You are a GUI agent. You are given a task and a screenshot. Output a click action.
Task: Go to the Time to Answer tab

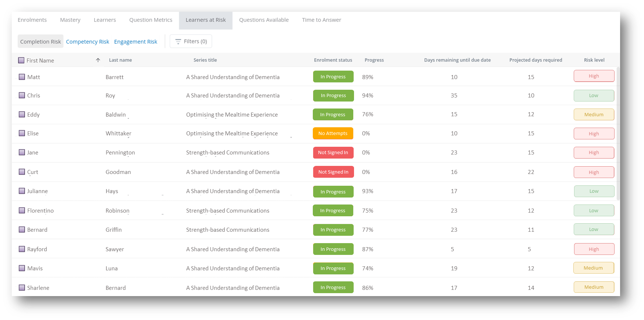click(x=321, y=20)
